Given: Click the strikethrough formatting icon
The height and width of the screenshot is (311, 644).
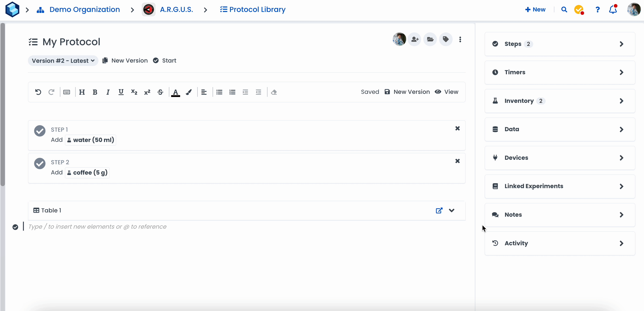Looking at the screenshot, I should 160,92.
